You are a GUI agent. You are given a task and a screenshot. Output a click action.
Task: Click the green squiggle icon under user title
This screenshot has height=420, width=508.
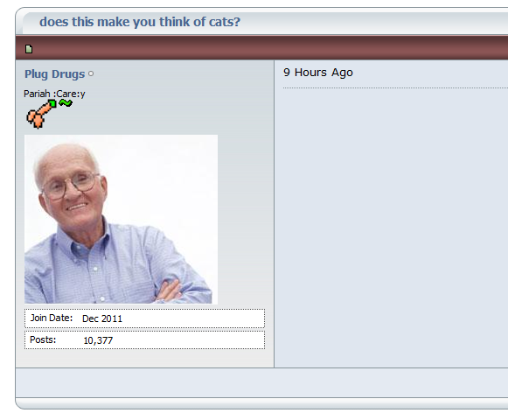66,103
